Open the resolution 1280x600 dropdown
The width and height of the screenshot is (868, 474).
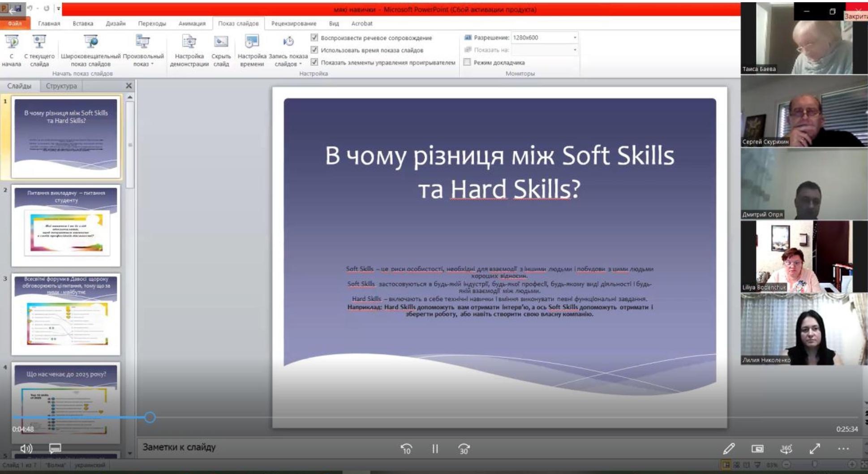tap(575, 38)
